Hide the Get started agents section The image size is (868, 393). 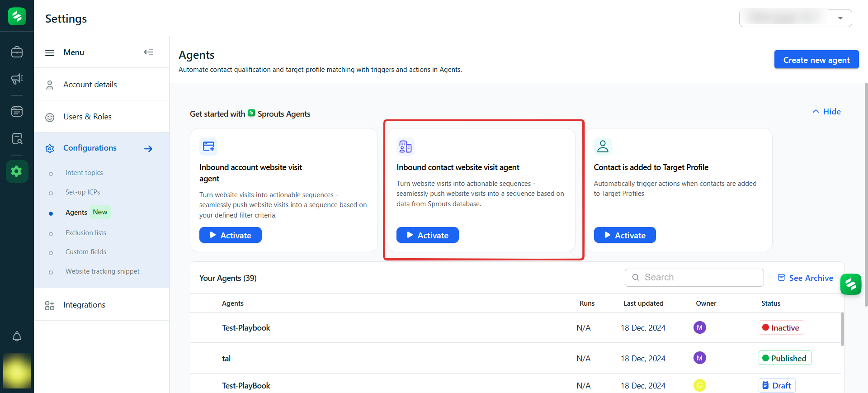[x=826, y=112]
